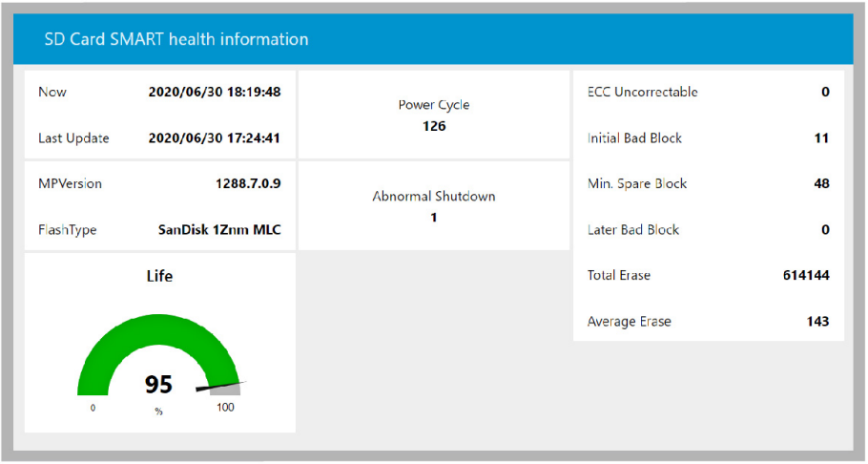Click the ECC Uncorrectable row label

(x=642, y=93)
